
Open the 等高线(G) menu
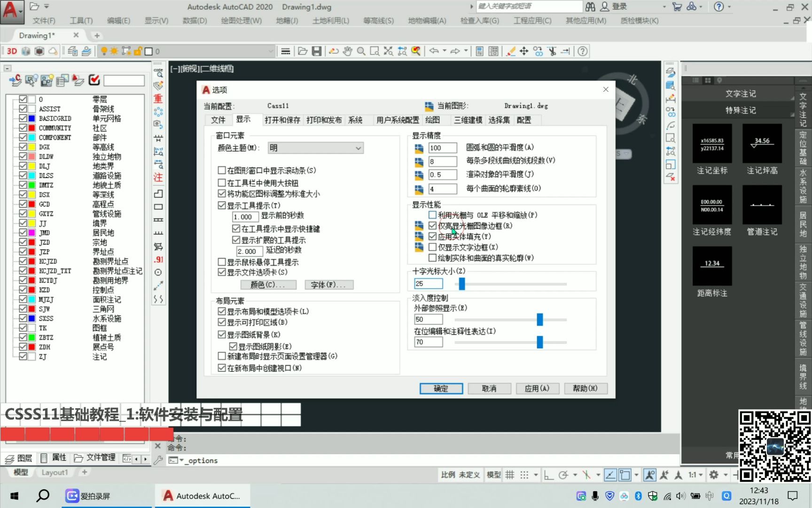(379, 20)
